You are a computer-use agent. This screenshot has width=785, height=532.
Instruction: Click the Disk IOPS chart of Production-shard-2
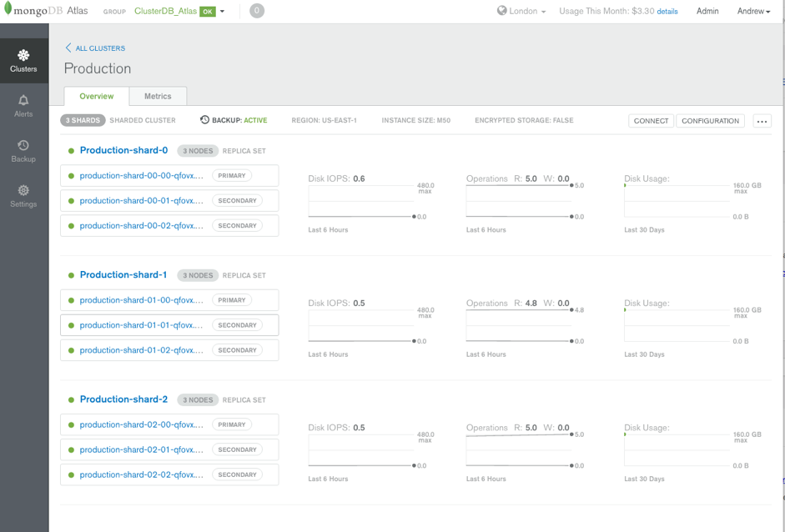[x=361, y=450]
